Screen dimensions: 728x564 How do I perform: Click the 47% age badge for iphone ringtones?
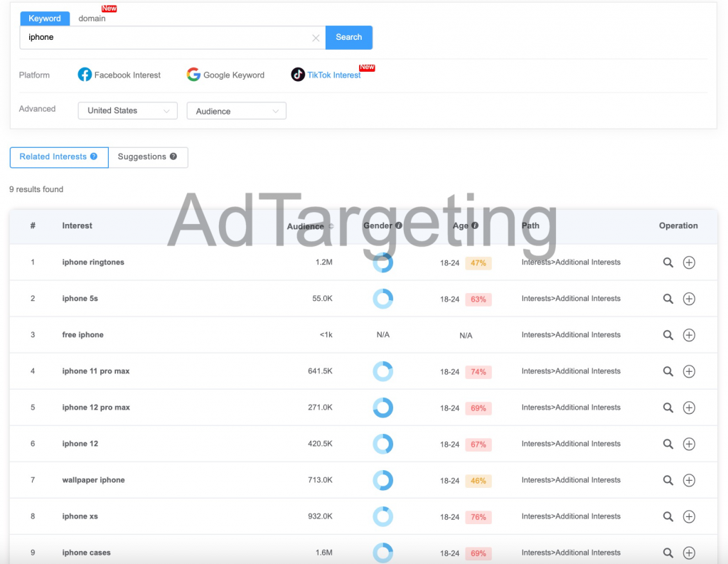point(478,263)
